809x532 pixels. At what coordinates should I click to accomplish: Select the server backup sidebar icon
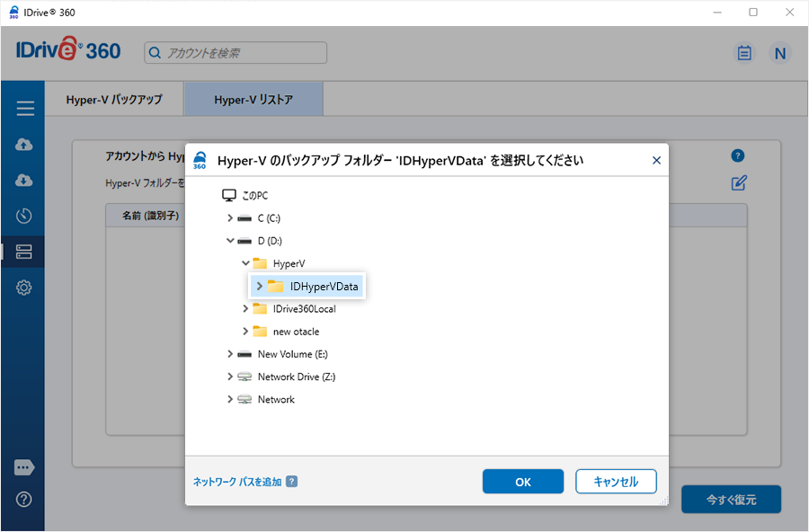point(24,252)
